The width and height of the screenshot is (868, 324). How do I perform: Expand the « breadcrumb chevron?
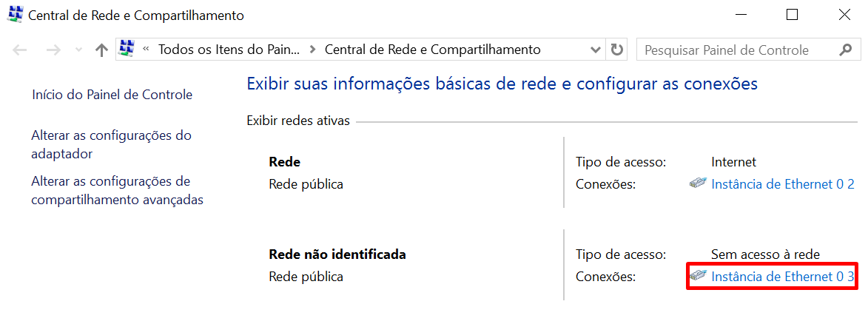coord(146,50)
